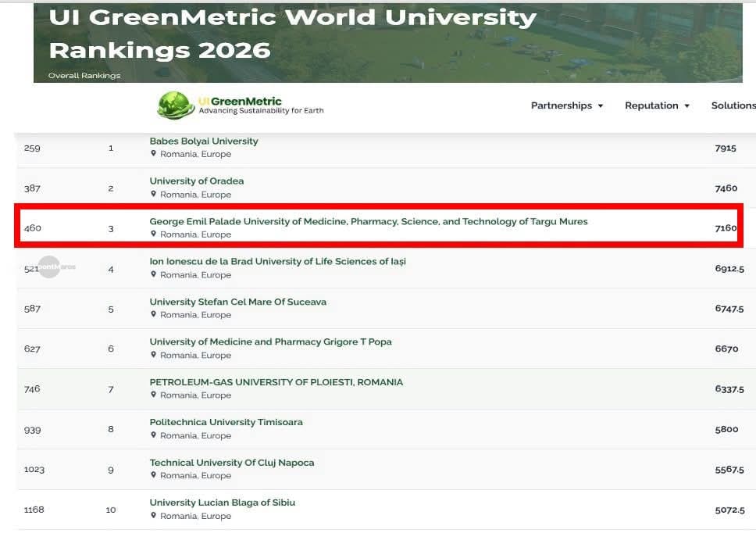Open Politechnica University Timisoara link
Image resolution: width=756 pixels, height=533 pixels.
226,422
